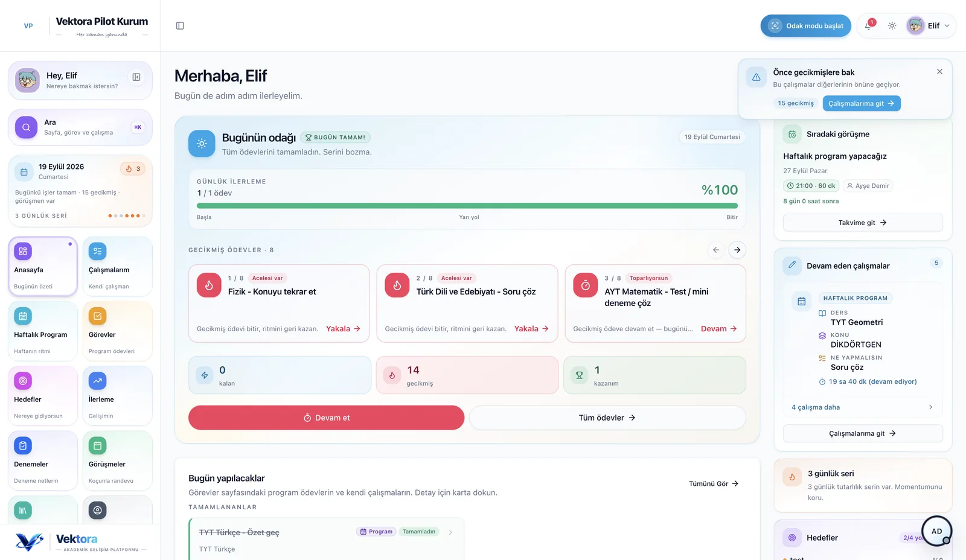Click the Fizik card flame icon

point(209,285)
